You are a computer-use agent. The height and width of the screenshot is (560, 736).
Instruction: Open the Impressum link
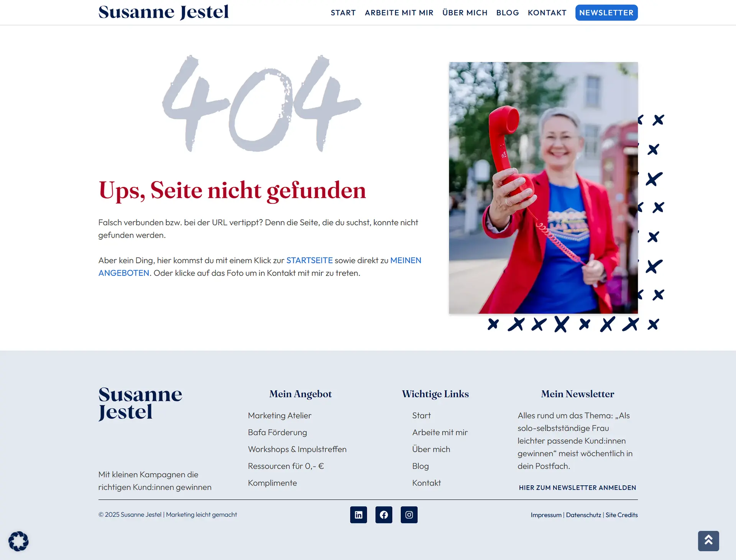pyautogui.click(x=546, y=515)
